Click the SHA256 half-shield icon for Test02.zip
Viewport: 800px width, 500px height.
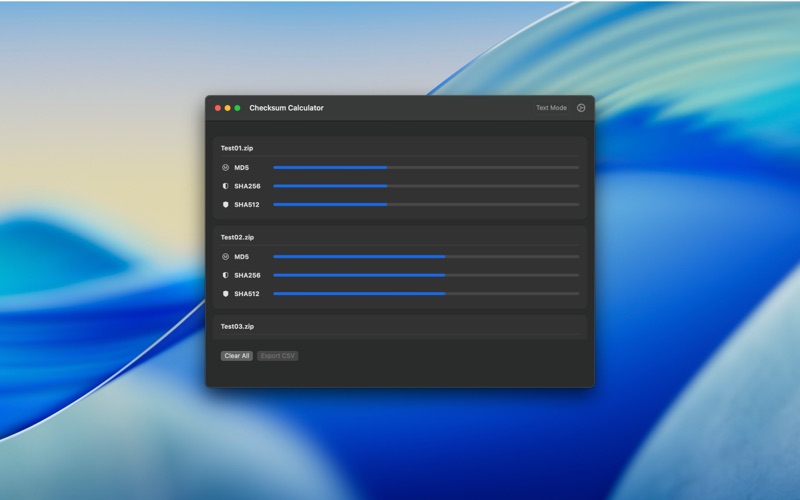tap(225, 275)
